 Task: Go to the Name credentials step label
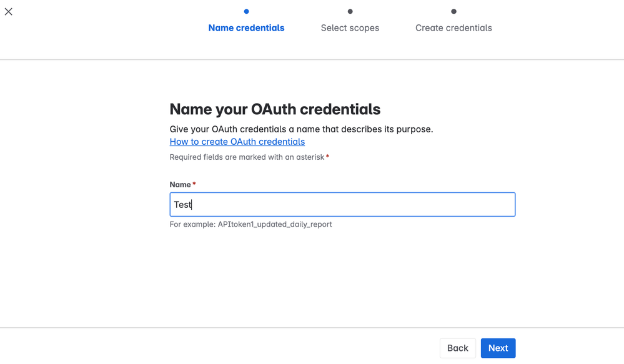pyautogui.click(x=246, y=28)
